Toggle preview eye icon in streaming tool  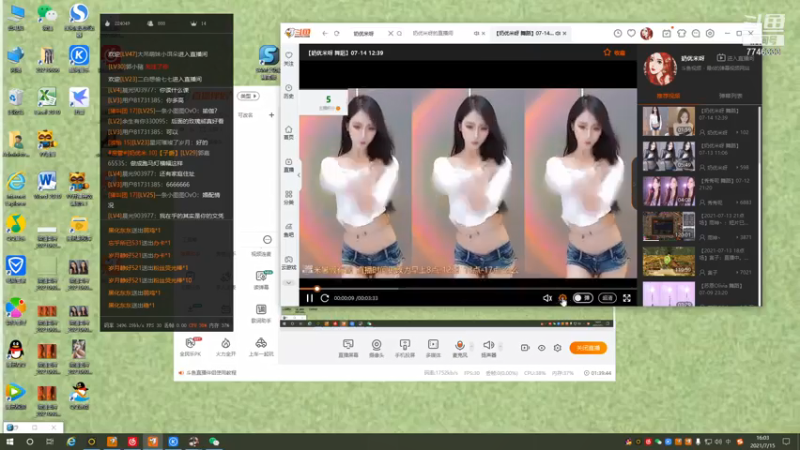[541, 348]
